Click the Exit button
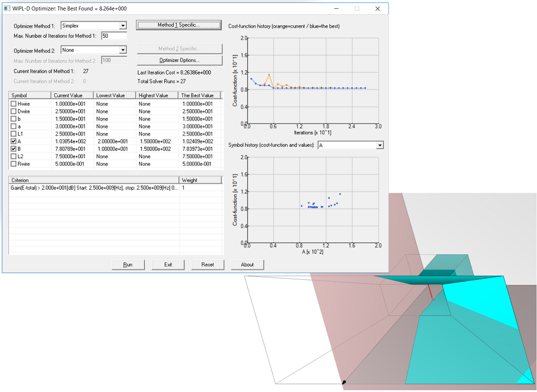The image size is (537, 392). coord(168,264)
